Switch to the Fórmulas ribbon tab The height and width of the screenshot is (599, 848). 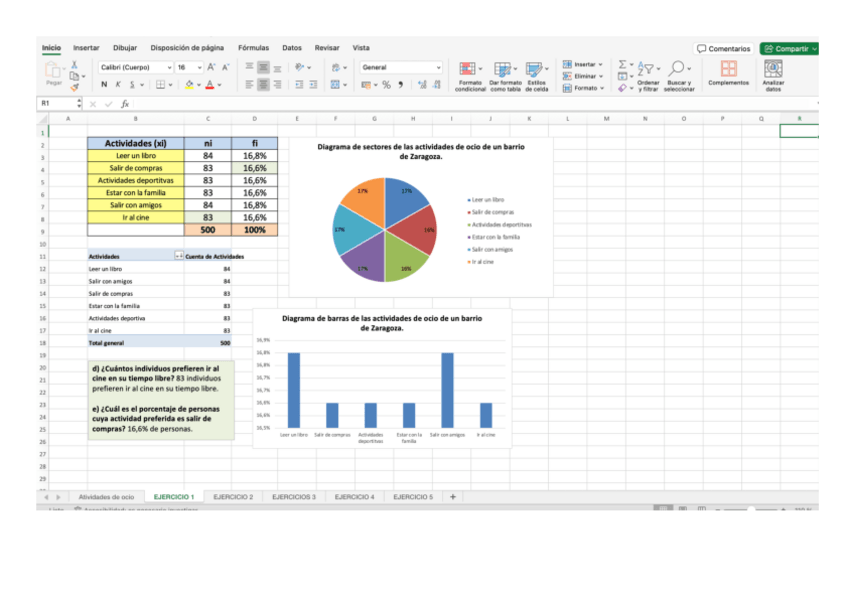(253, 46)
